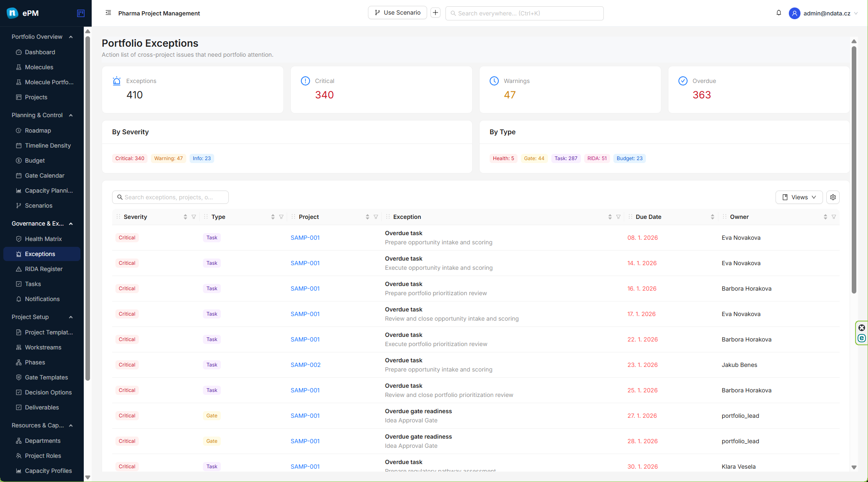The width and height of the screenshot is (868, 482).
Task: Click the main content vertical scrollbar
Action: [x=854, y=169]
